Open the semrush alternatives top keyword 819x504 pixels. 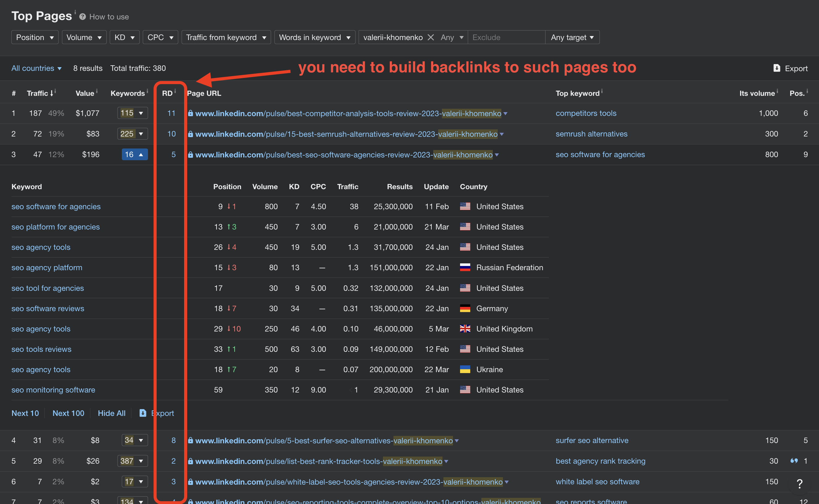[x=591, y=134]
